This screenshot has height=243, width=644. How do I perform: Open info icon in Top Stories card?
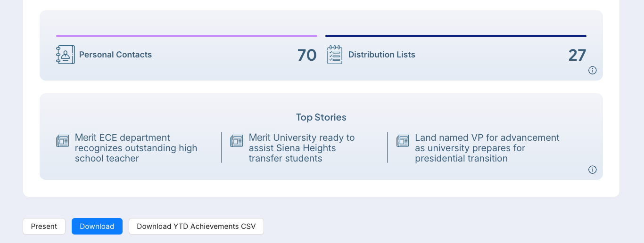click(x=593, y=170)
